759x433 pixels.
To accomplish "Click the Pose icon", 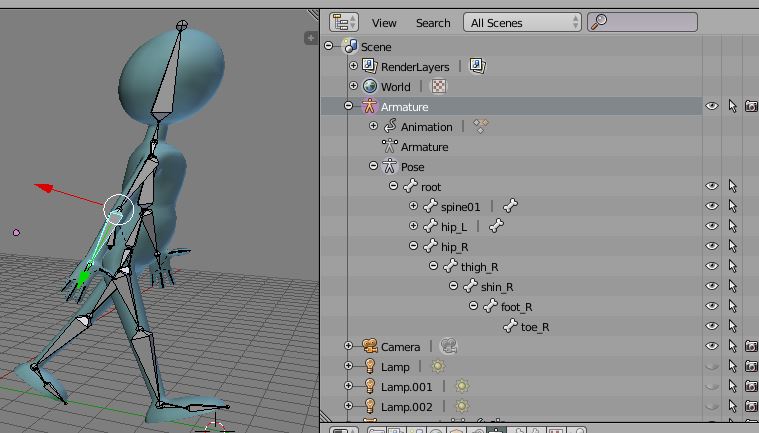I will 390,166.
